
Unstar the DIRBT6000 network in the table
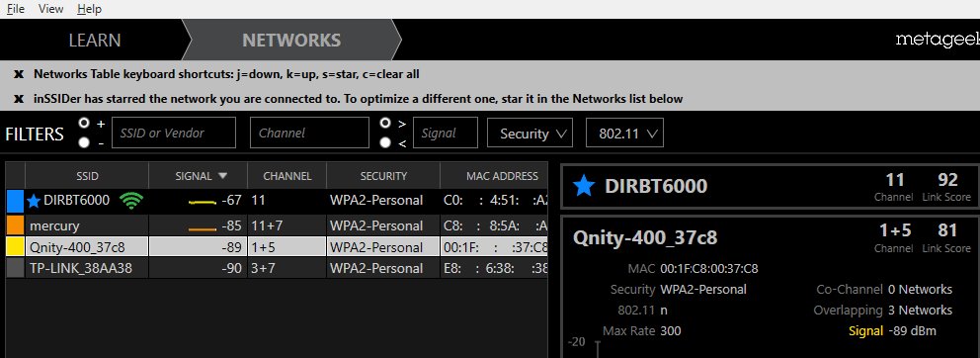34,201
